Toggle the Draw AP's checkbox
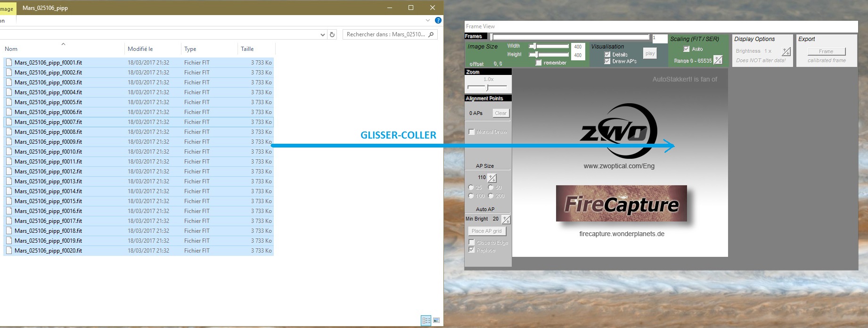Image resolution: width=868 pixels, height=328 pixels. pos(607,61)
